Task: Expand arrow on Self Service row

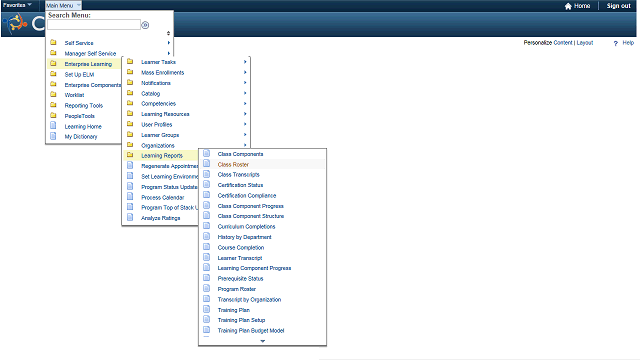Action: tap(169, 42)
